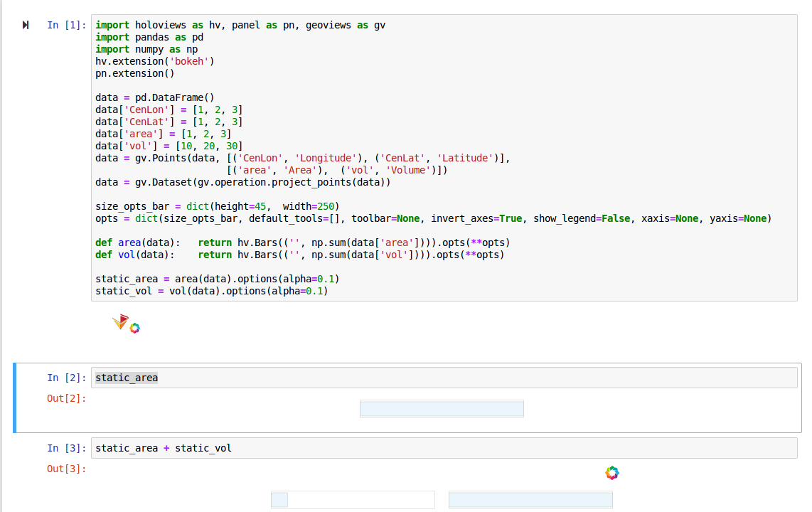Click the Panel logo in Out[3]
812x512 pixels.
click(x=612, y=473)
